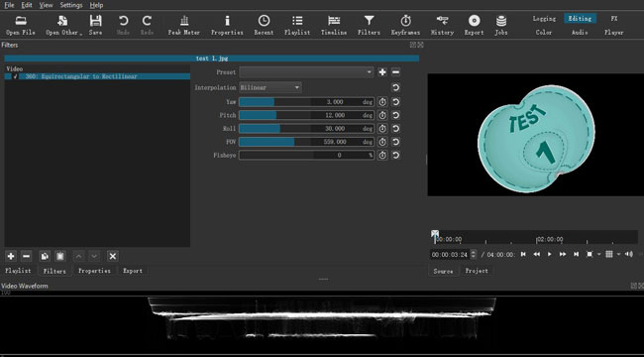Click the Export toolbar icon
The width and height of the screenshot is (644, 357).
click(x=474, y=25)
